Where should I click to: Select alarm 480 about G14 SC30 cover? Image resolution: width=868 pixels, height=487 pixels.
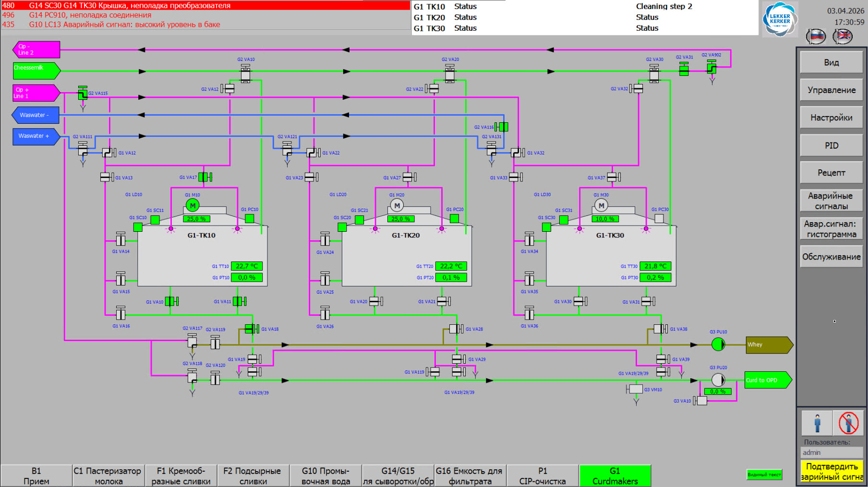[205, 5]
